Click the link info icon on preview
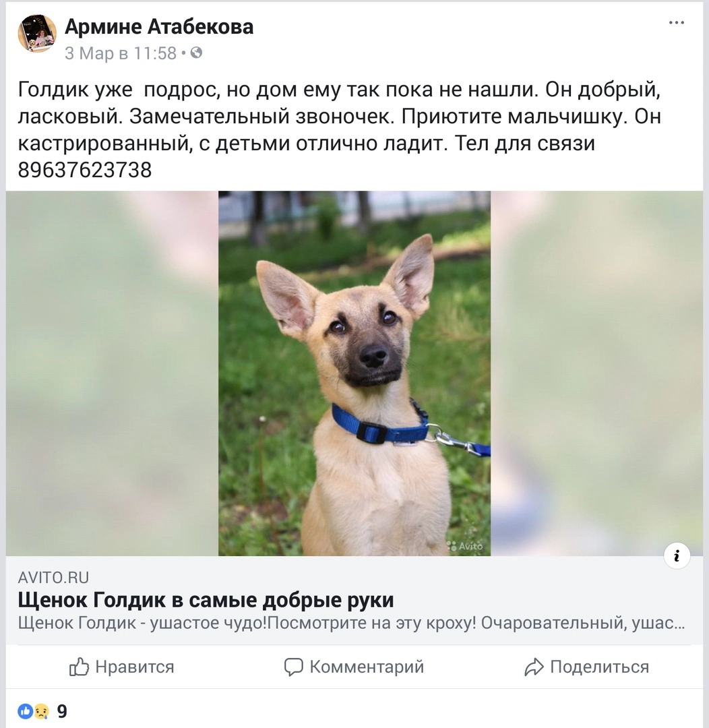This screenshot has height=728, width=709. click(677, 555)
